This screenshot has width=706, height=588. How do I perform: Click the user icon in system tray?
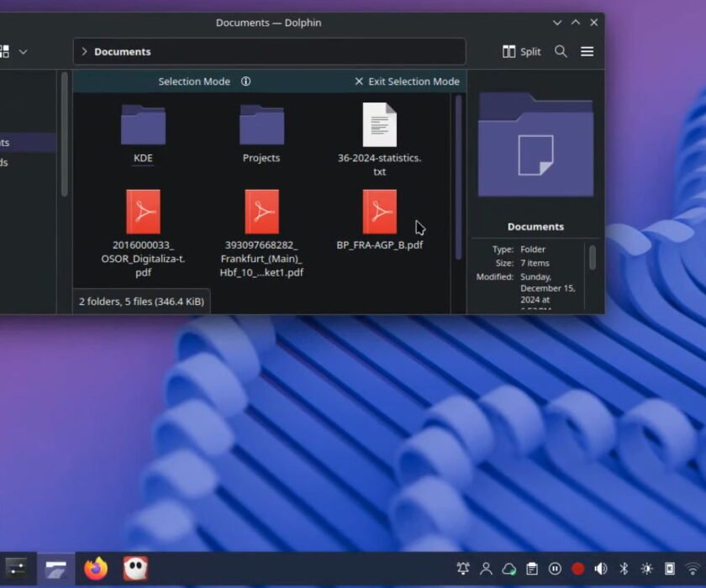(486, 569)
